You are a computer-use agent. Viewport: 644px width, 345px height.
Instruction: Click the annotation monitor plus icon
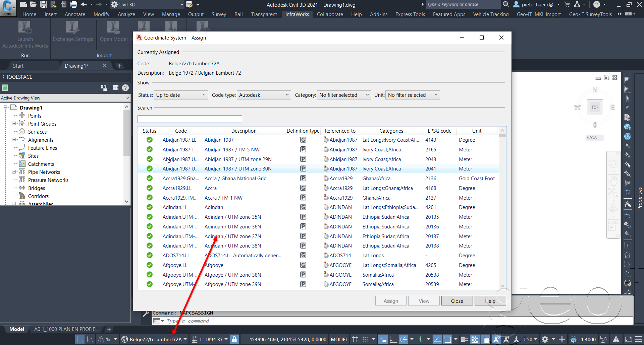point(562,339)
